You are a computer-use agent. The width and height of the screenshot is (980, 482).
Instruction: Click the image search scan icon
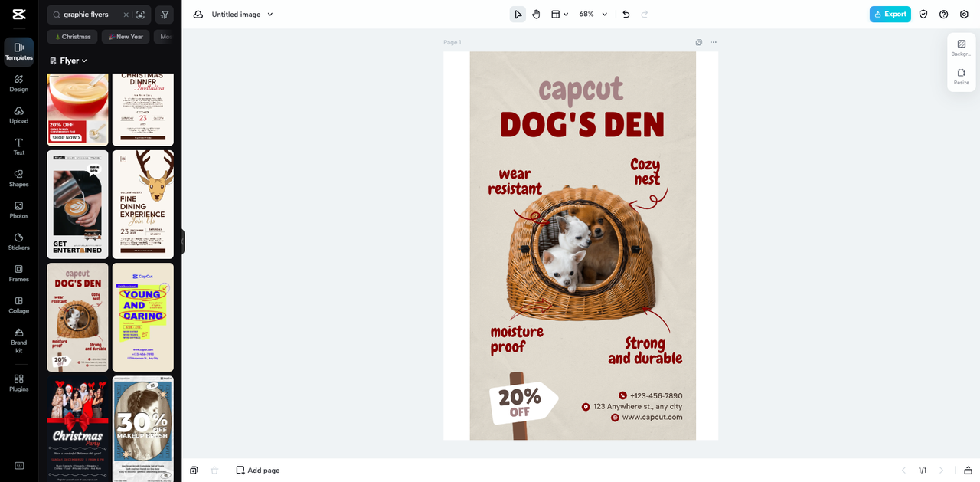pos(140,15)
